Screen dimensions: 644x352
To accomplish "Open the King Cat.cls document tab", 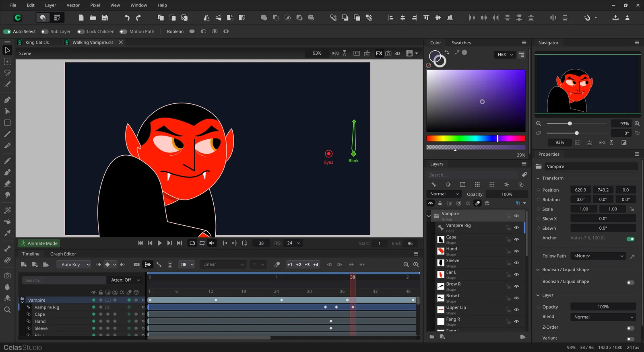I will click(x=37, y=42).
